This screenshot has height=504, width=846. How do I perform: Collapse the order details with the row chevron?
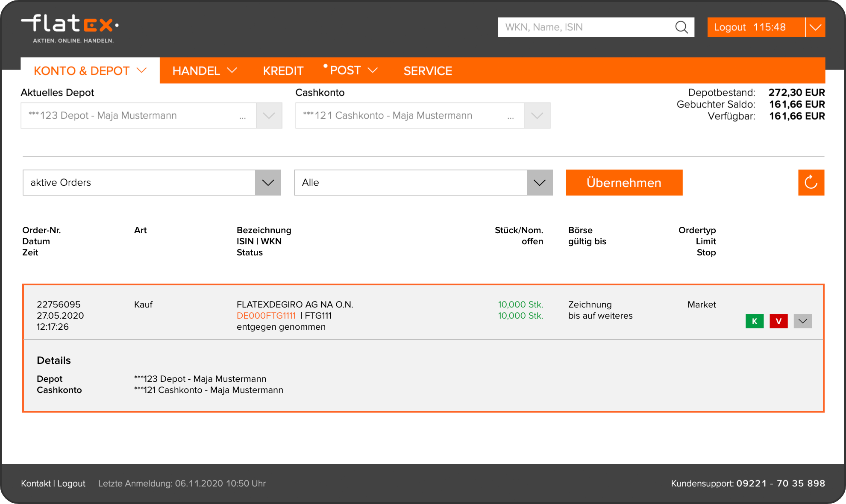802,321
